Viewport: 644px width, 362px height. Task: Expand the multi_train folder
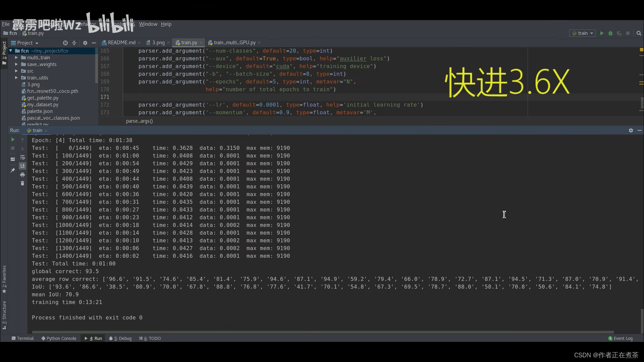coord(16,58)
